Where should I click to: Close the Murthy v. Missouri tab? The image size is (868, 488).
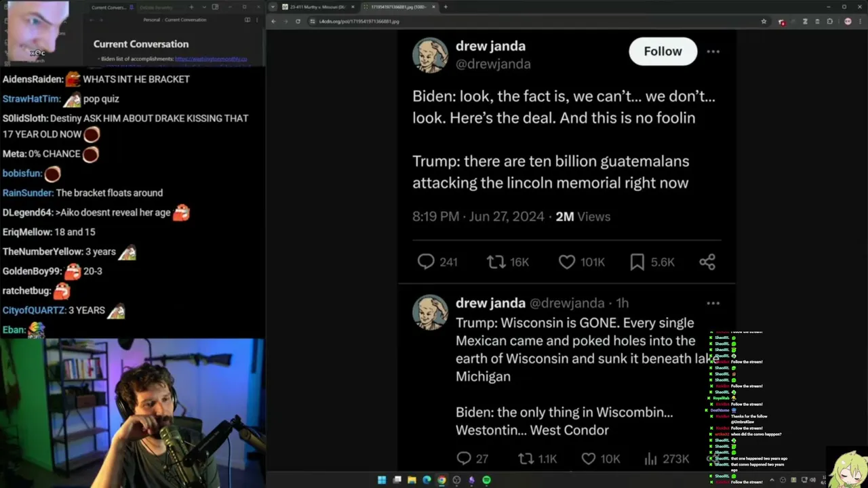point(353,7)
